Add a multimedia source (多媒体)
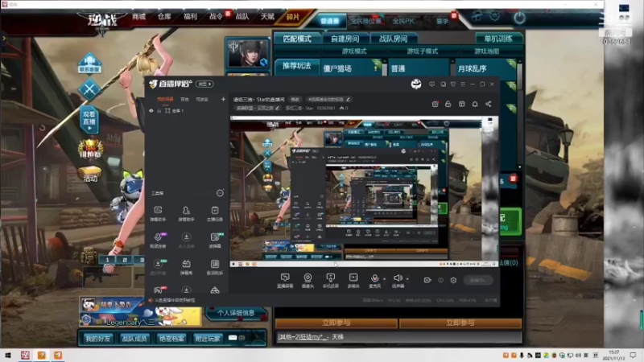 tap(353, 281)
